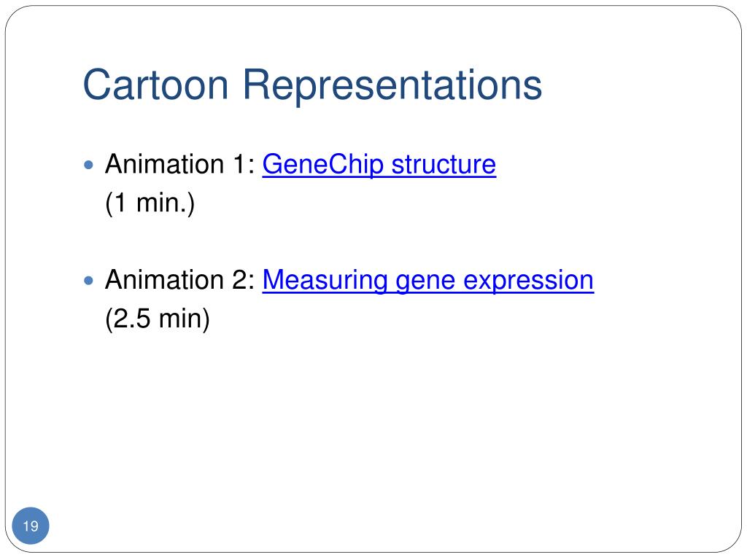Click the word 'gene' in the second link
Viewport: 747px width, 560px height.
click(x=425, y=282)
